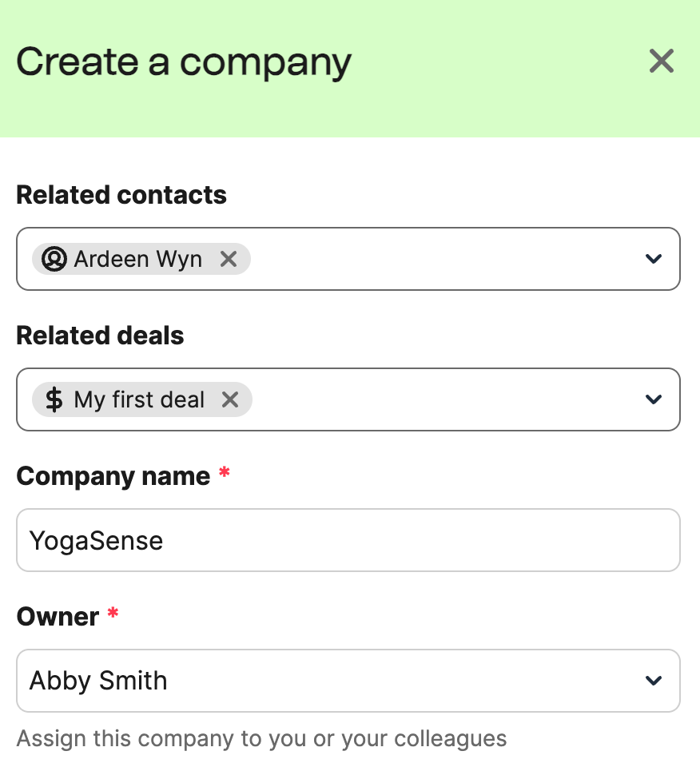Click the My first deal chip label
The image size is (700, 759).
139,399
